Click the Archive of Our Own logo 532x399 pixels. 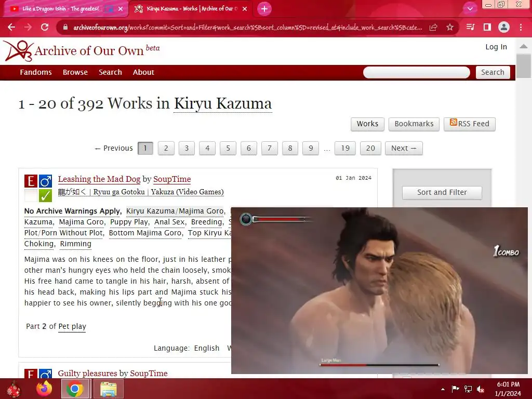pyautogui.click(x=82, y=51)
